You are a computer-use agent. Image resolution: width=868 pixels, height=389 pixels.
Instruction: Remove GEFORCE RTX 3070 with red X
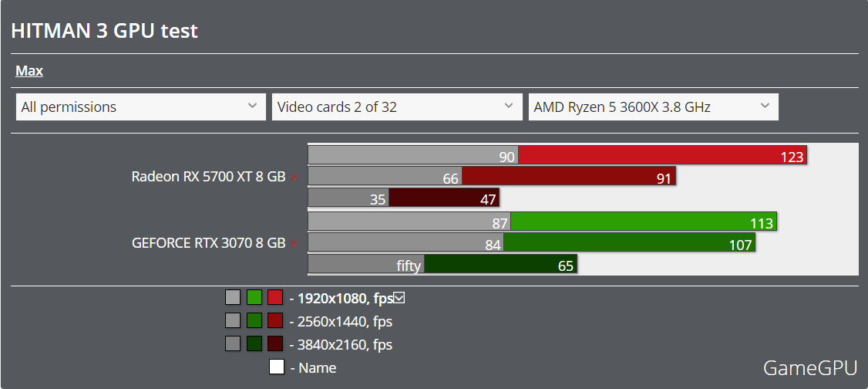pyautogui.click(x=294, y=244)
